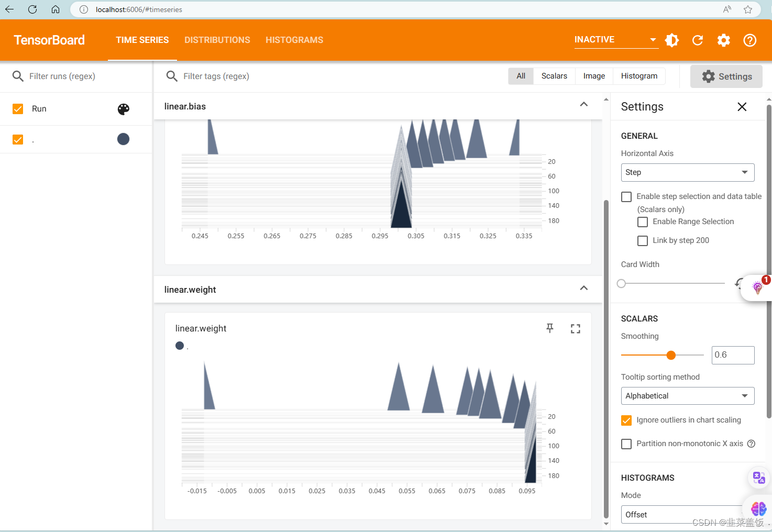Click settings panel vertical scrollbar
The height and width of the screenshot is (532, 772).
click(x=769, y=261)
